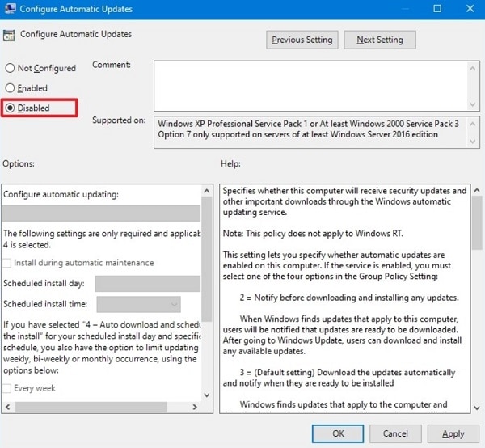
Task: Maximize the Configure Automatic Updates window
Action: 437,8
